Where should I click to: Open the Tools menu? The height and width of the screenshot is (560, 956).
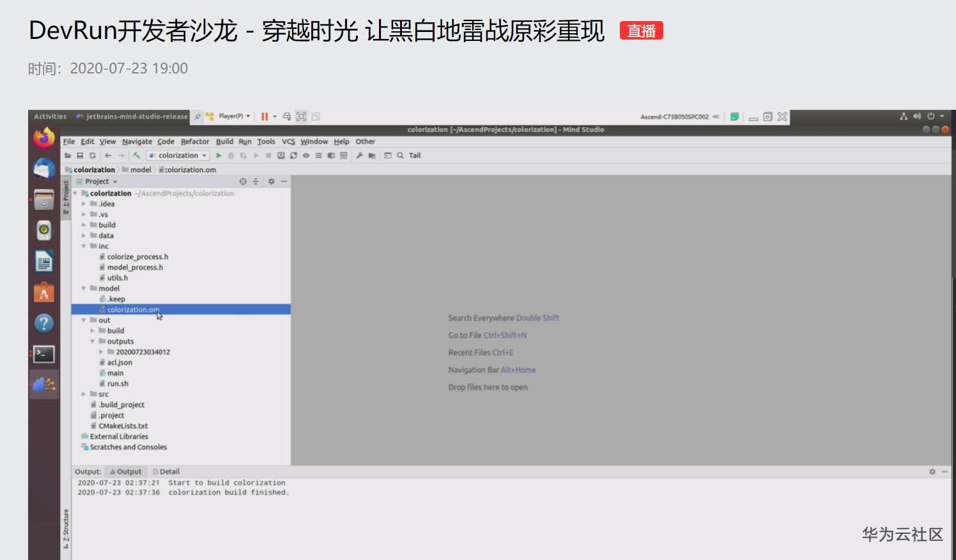(x=265, y=141)
